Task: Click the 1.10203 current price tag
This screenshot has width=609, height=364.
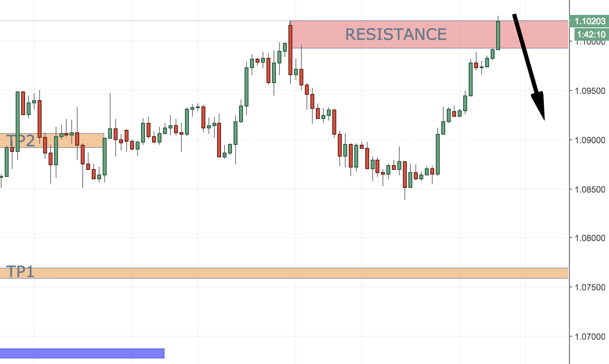Action: (x=590, y=21)
